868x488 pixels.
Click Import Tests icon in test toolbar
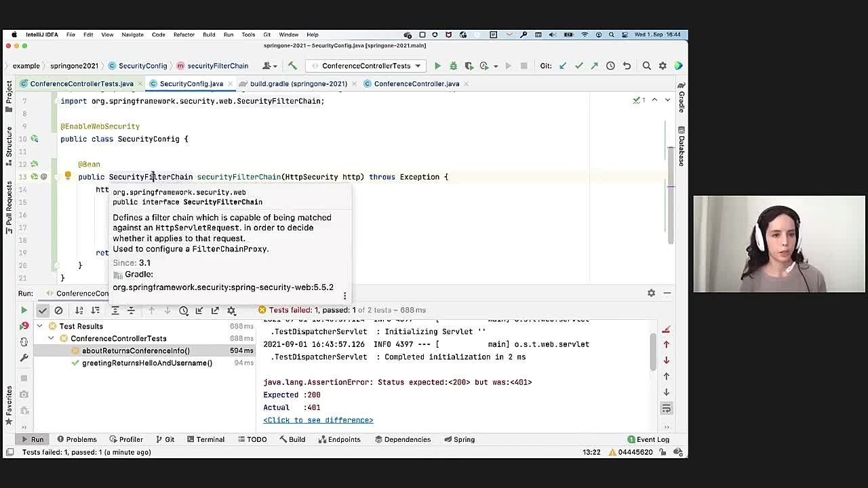(x=199, y=310)
